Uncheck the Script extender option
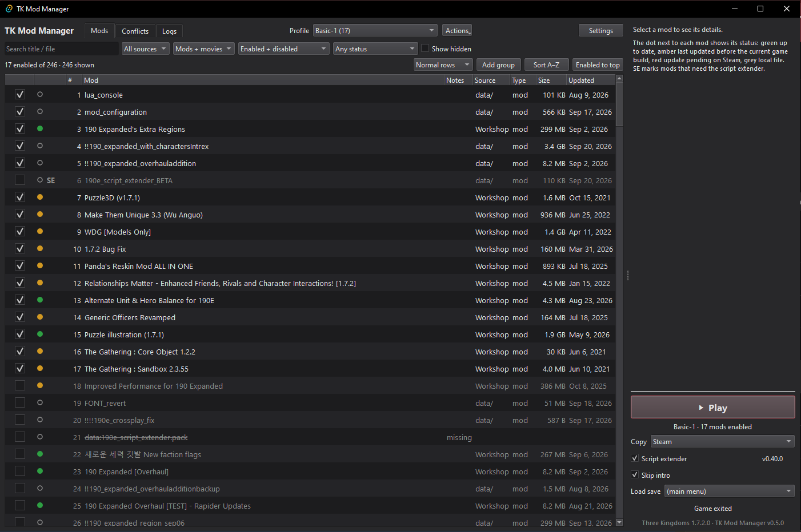 635,458
